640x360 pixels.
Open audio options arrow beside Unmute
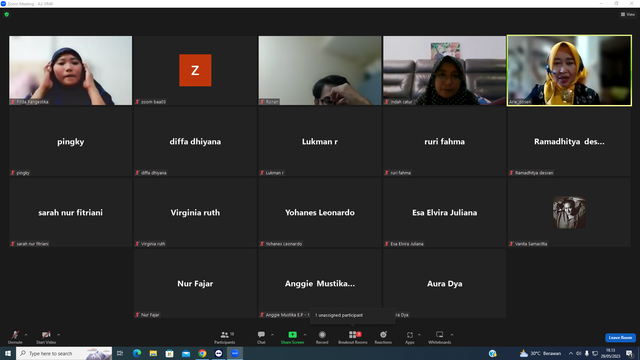click(26, 335)
